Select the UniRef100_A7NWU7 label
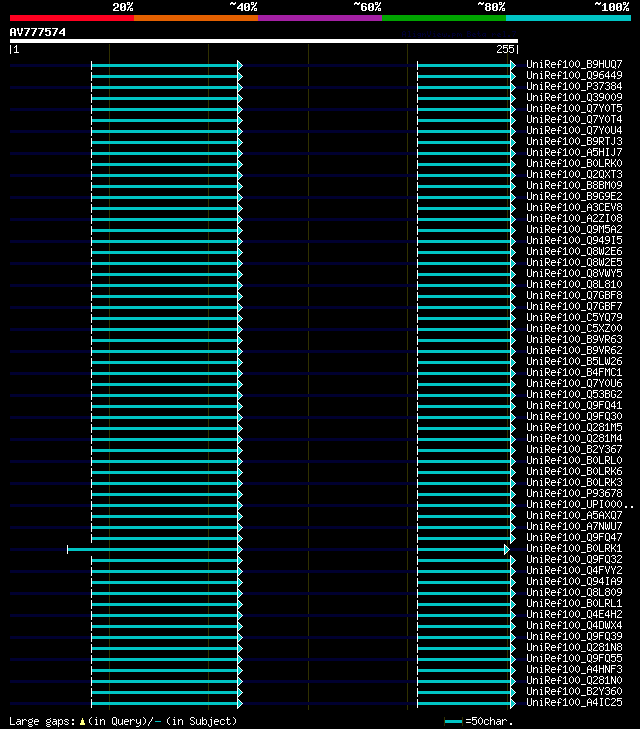The height and width of the screenshot is (729, 640). pyautogui.click(x=574, y=526)
